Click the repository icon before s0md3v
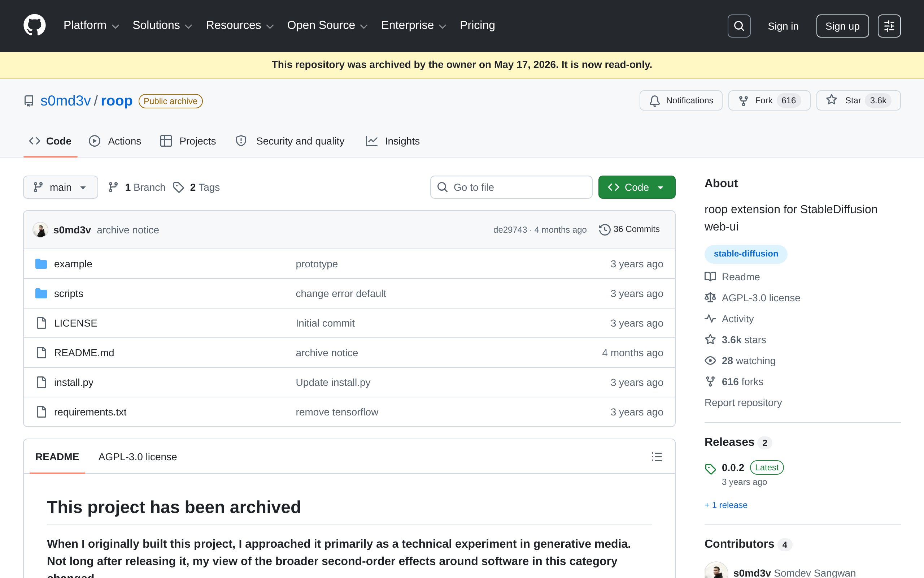The height and width of the screenshot is (578, 924). (x=29, y=101)
